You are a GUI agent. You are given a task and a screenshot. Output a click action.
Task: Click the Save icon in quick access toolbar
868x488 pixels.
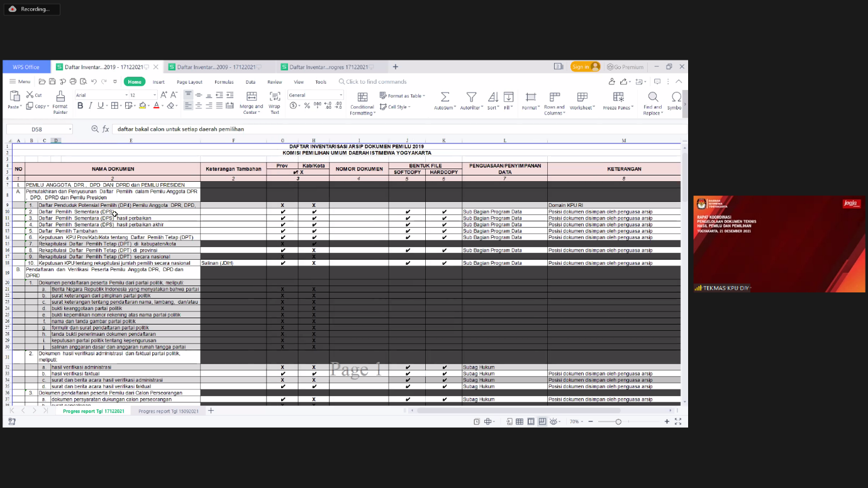(x=52, y=82)
